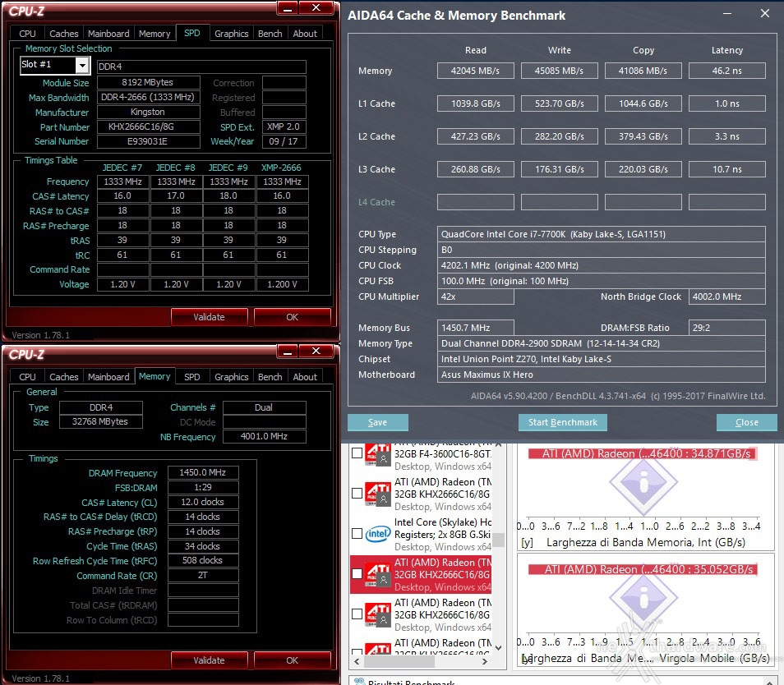Click the results list scroll-down arrow

click(498, 647)
